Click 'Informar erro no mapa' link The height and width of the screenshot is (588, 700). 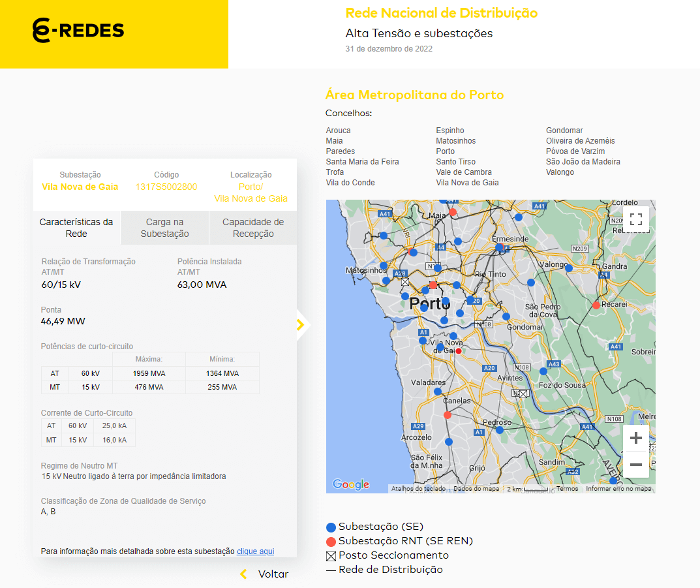(618, 489)
